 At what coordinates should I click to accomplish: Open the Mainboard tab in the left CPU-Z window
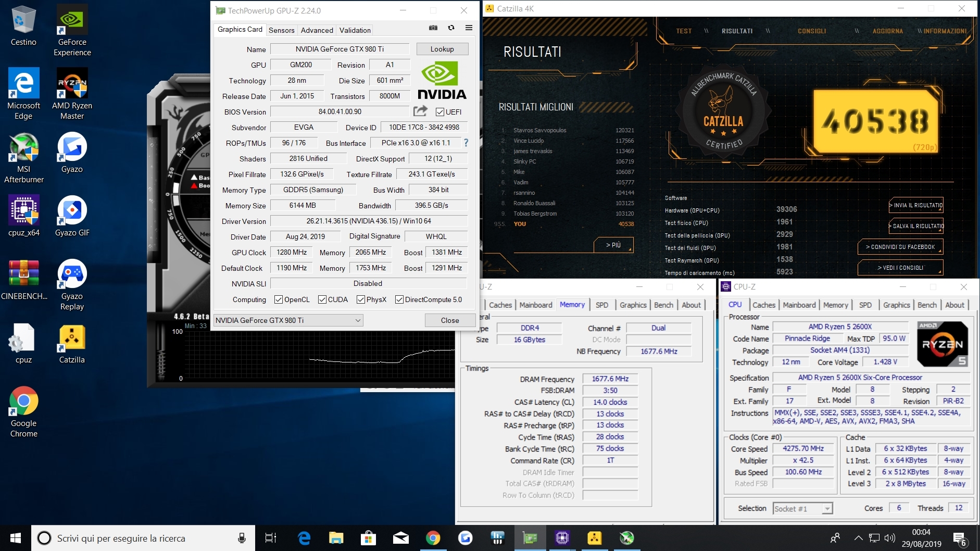click(x=536, y=305)
